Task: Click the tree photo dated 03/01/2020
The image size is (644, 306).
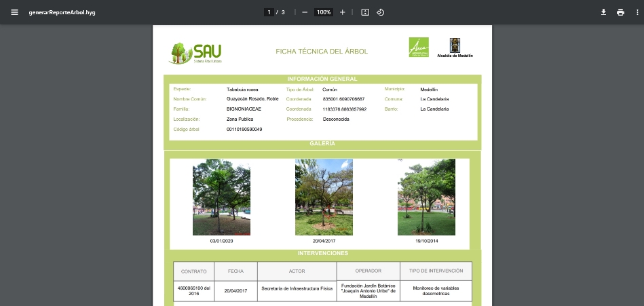Action: click(x=221, y=197)
